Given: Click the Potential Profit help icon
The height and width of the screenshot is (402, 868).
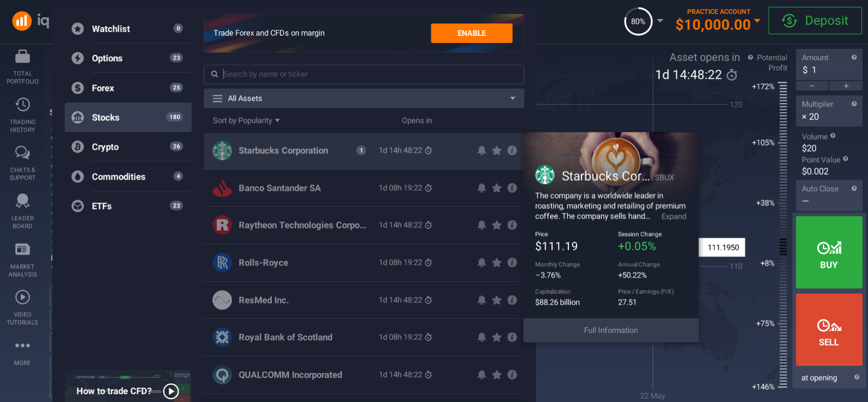Looking at the screenshot, I should [x=750, y=57].
